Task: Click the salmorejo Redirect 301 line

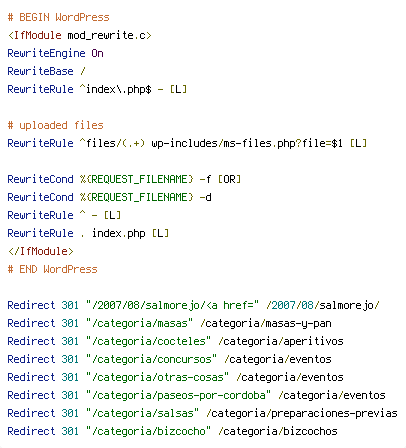Action: tap(193, 305)
